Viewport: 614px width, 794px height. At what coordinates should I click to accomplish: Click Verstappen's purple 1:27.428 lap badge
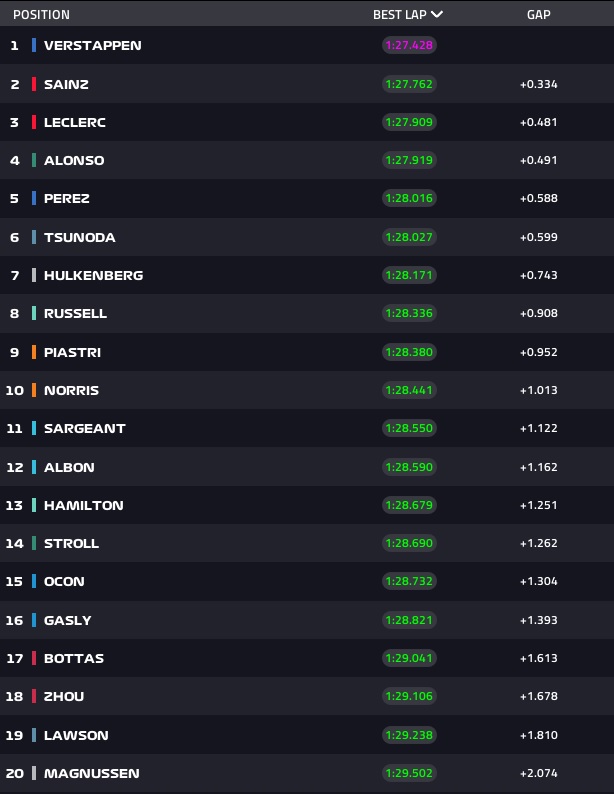(409, 45)
